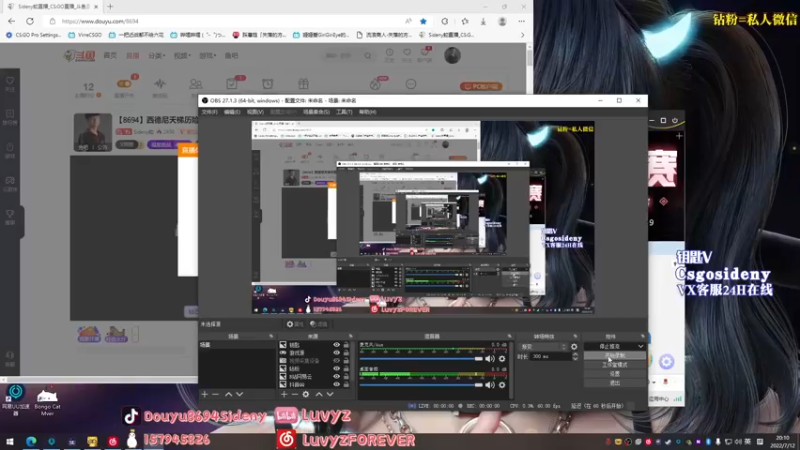This screenshot has width=800, height=450.
Task: Toggle visibility of second source row
Action: 336,353
